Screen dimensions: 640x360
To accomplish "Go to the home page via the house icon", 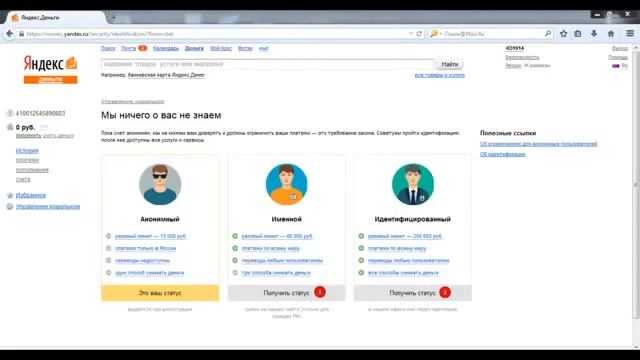I will click(x=611, y=34).
